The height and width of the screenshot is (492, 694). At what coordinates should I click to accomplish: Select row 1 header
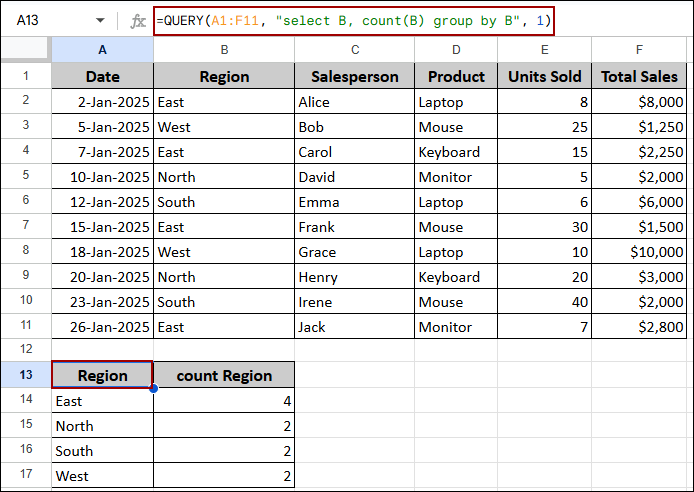(x=26, y=76)
